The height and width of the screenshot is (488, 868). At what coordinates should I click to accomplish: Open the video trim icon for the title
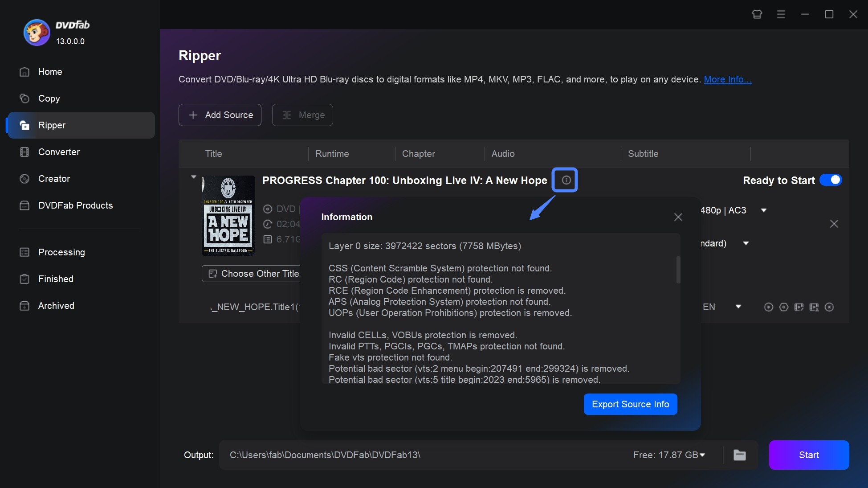point(814,307)
